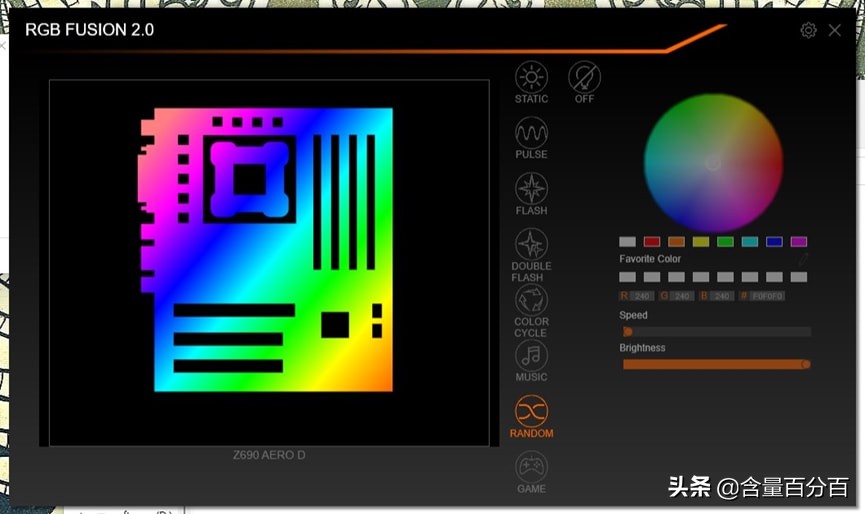Switch to Color Cycle mode
Image resolution: width=865 pixels, height=514 pixels.
pos(531,300)
